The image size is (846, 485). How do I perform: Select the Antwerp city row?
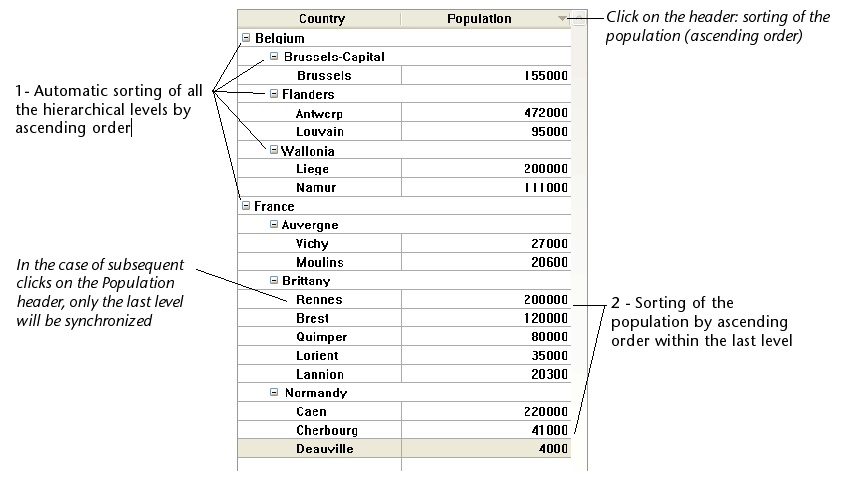(x=319, y=113)
